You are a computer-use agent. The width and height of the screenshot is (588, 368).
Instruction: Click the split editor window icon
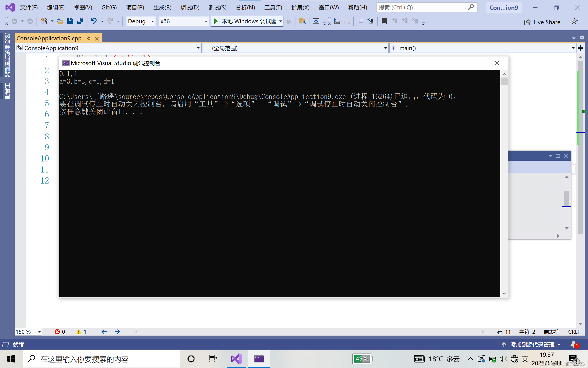(580, 48)
